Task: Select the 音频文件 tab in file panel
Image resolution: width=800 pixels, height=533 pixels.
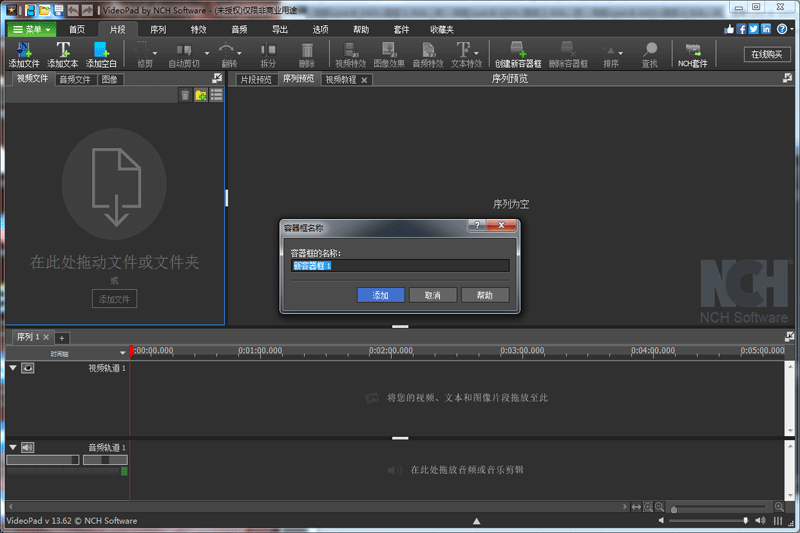Action: tap(75, 79)
